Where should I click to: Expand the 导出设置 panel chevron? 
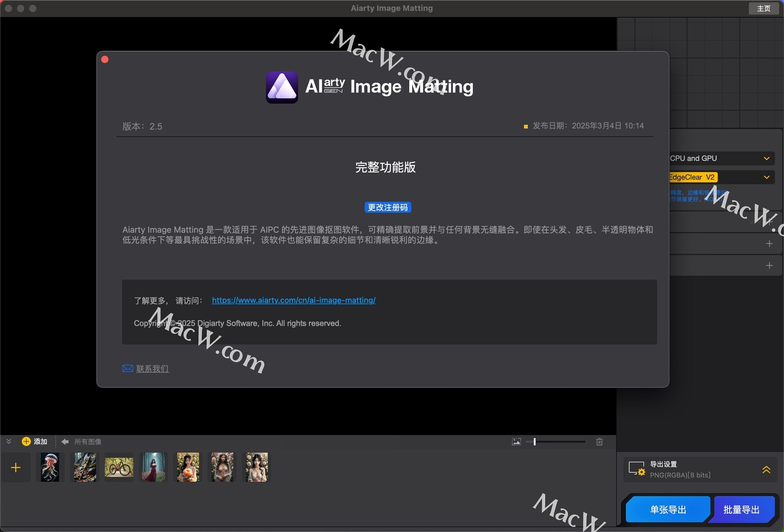[766, 470]
